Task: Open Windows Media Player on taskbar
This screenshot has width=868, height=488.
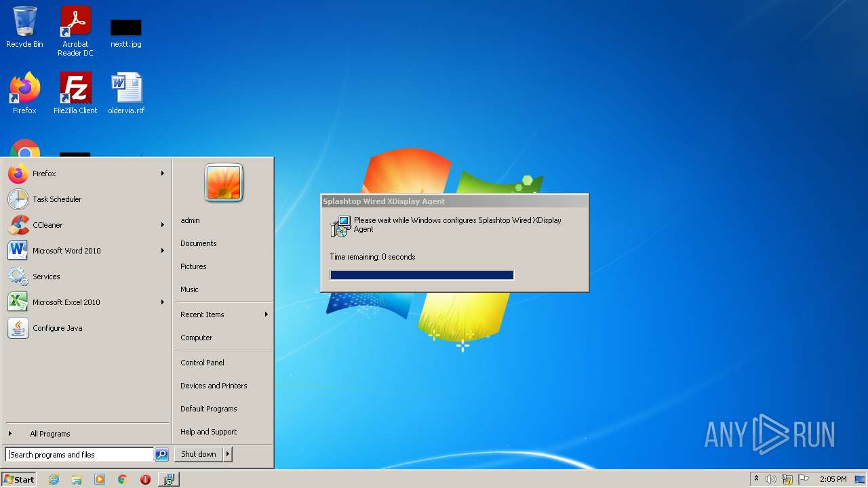Action: pos(100,479)
